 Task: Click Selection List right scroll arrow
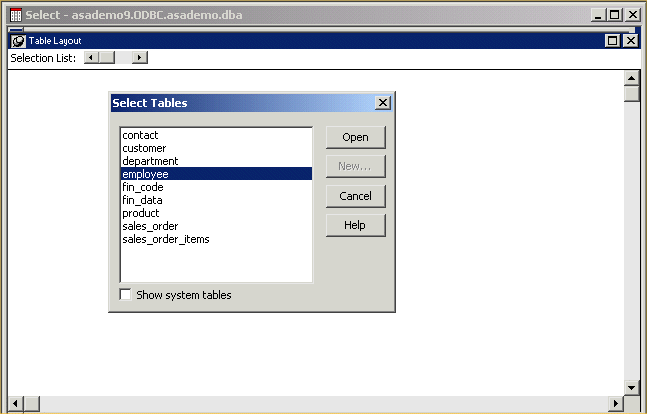pyautogui.click(x=139, y=57)
